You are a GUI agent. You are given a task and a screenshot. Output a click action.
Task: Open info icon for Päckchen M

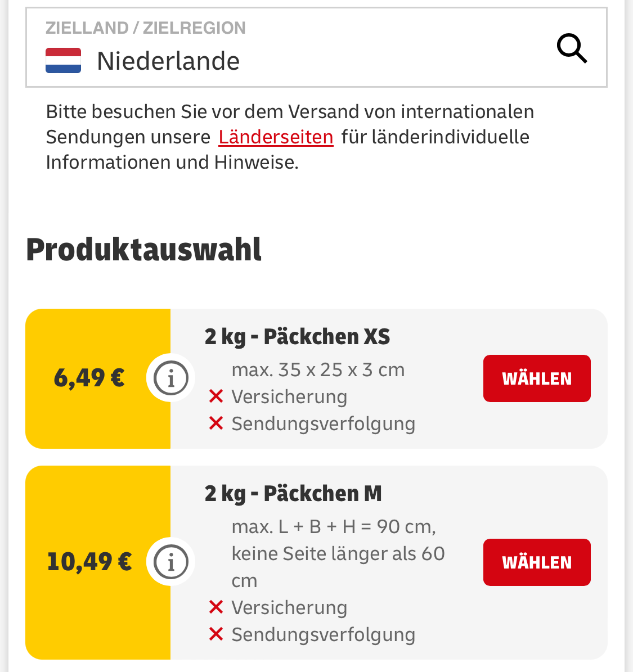tap(170, 562)
